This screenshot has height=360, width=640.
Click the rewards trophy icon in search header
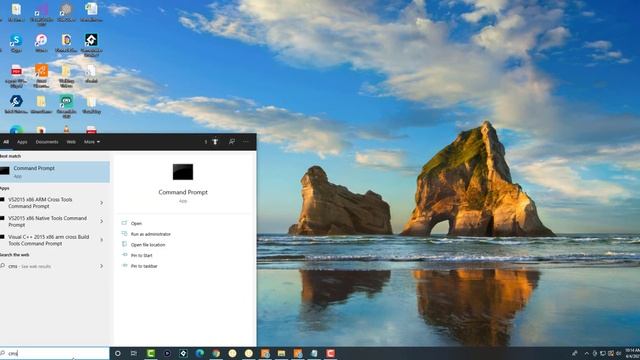[215, 142]
